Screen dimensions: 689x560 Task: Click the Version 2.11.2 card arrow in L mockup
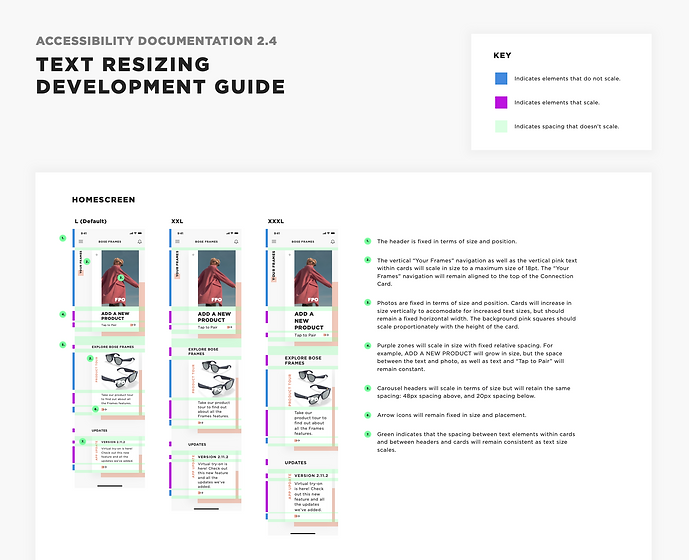pyautogui.click(x=104, y=467)
